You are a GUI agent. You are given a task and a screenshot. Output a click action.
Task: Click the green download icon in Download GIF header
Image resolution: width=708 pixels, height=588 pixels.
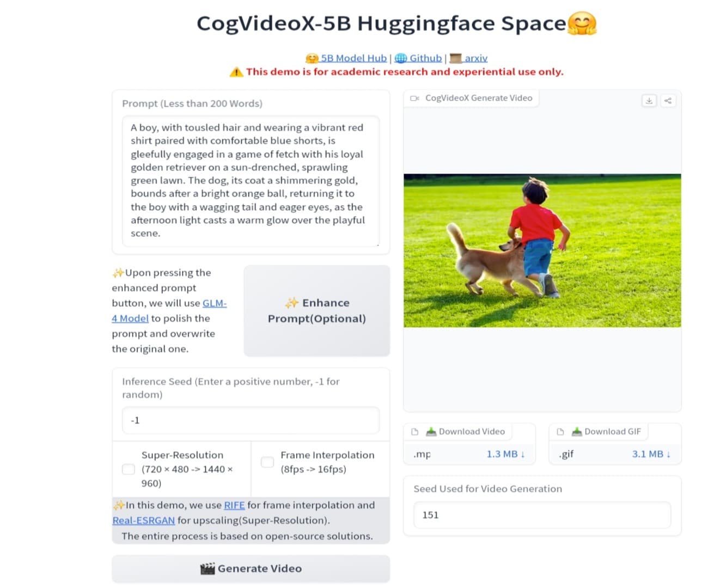pos(575,431)
